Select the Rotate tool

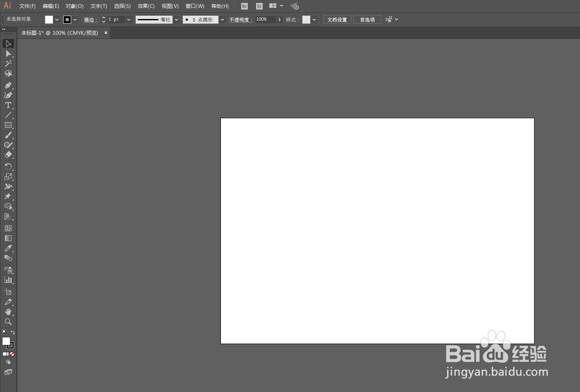point(8,167)
